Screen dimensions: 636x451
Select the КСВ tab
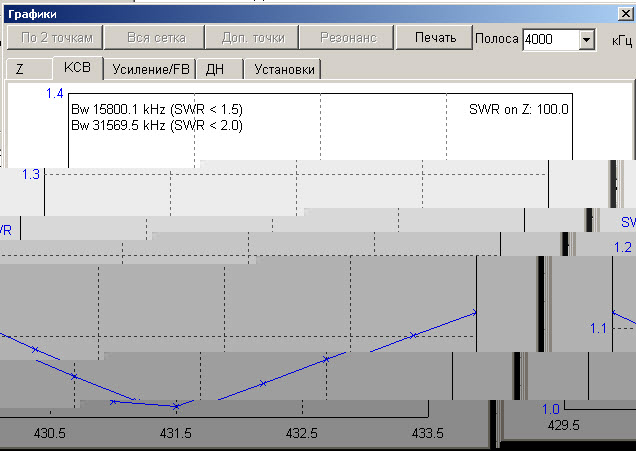tap(77, 68)
